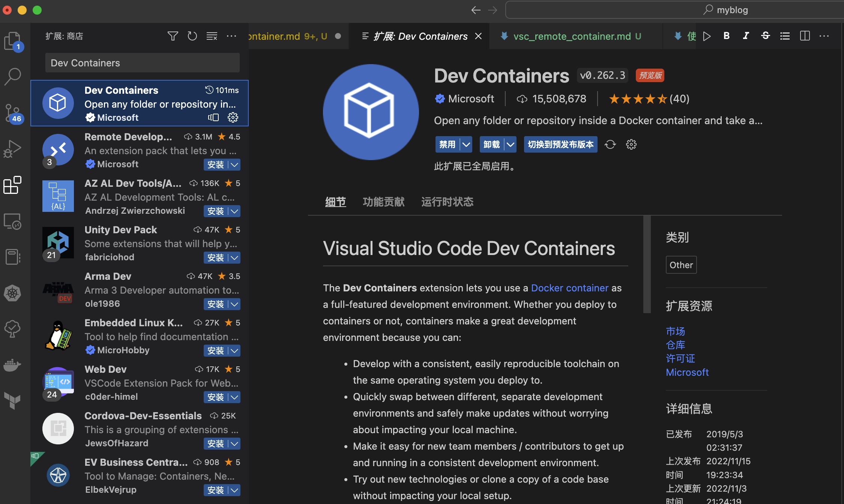Clear extension search results

click(212, 36)
